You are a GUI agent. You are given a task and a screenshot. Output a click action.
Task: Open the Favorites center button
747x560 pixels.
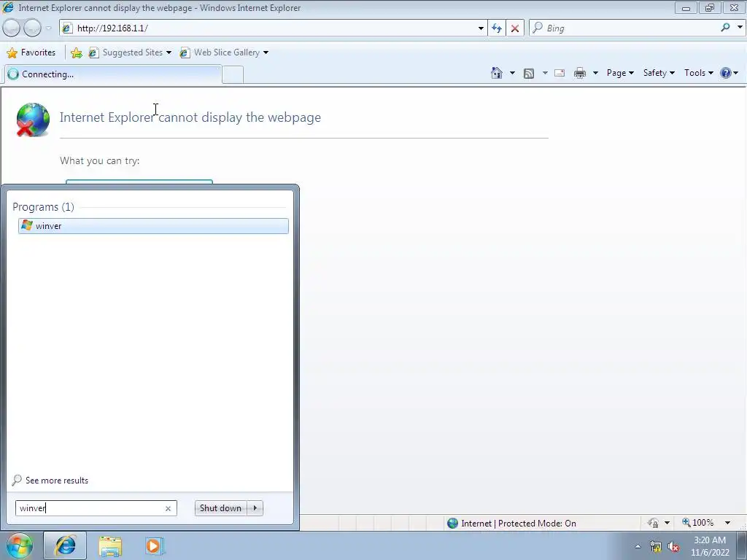(x=31, y=52)
